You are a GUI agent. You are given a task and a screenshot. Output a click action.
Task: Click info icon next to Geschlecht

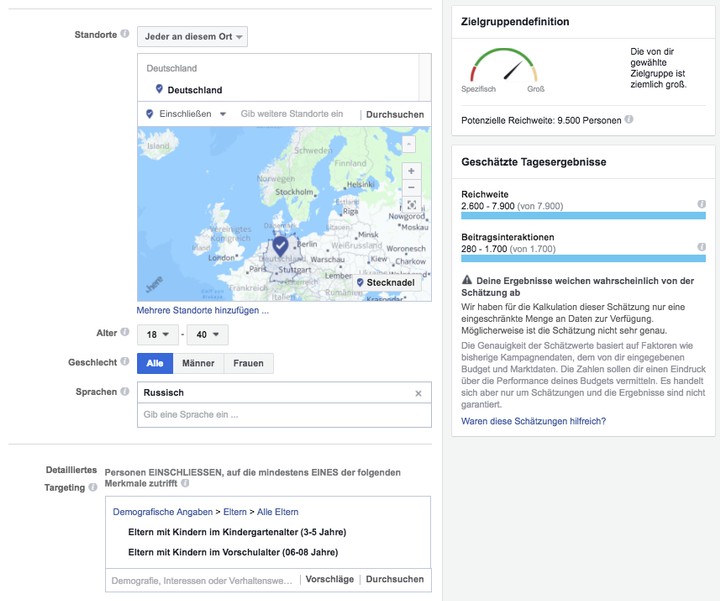pos(124,362)
